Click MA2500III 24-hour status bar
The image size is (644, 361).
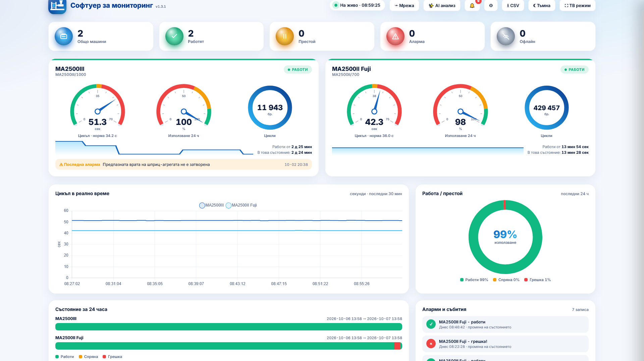click(x=229, y=327)
